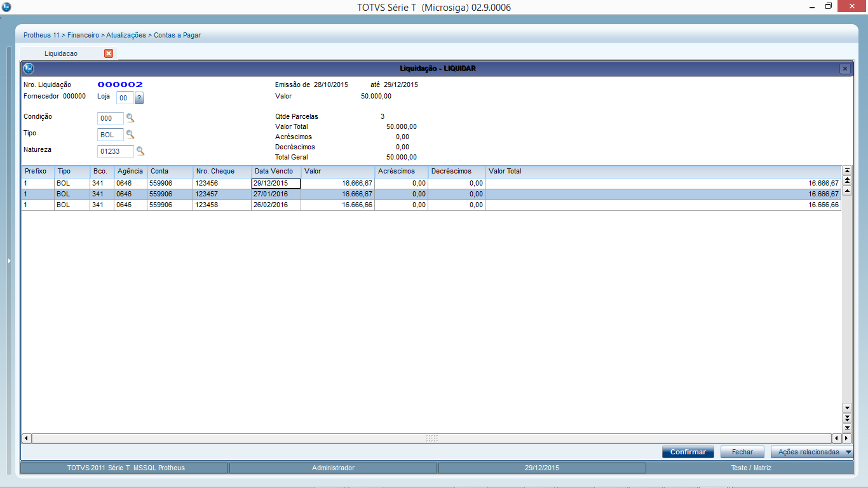868x488 pixels.
Task: Click the Condição input field
Action: (x=111, y=118)
